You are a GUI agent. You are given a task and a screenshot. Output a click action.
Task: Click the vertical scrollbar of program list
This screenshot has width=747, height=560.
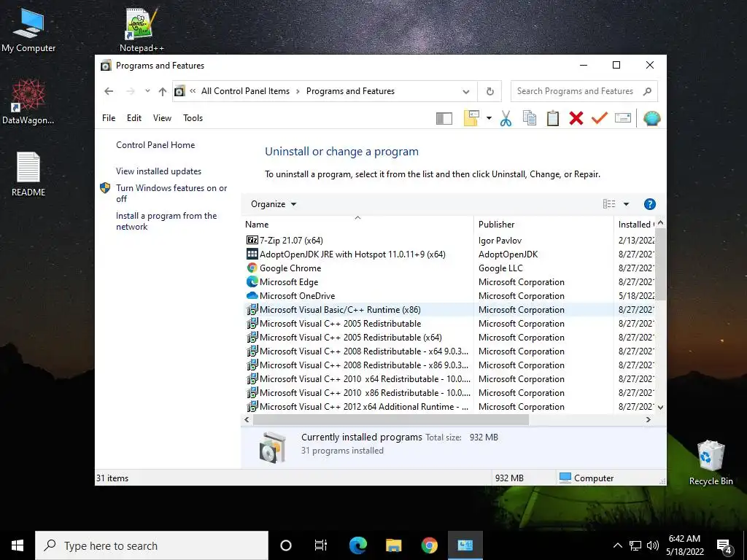coord(660,264)
